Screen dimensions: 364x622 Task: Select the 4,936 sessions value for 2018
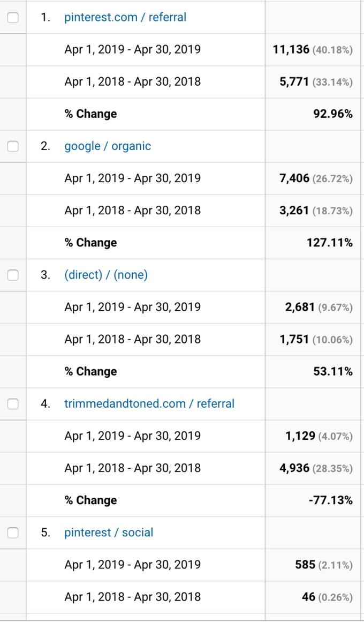(294, 468)
